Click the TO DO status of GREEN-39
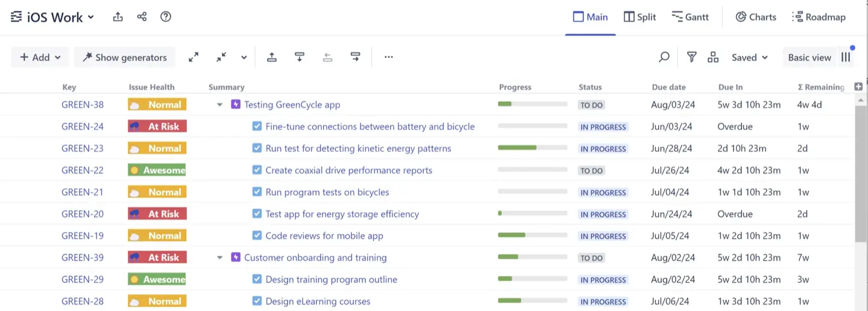 point(591,258)
